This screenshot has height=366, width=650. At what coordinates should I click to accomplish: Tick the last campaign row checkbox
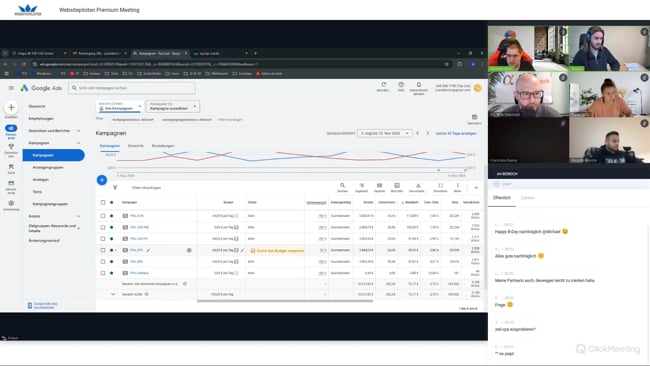pyautogui.click(x=103, y=273)
